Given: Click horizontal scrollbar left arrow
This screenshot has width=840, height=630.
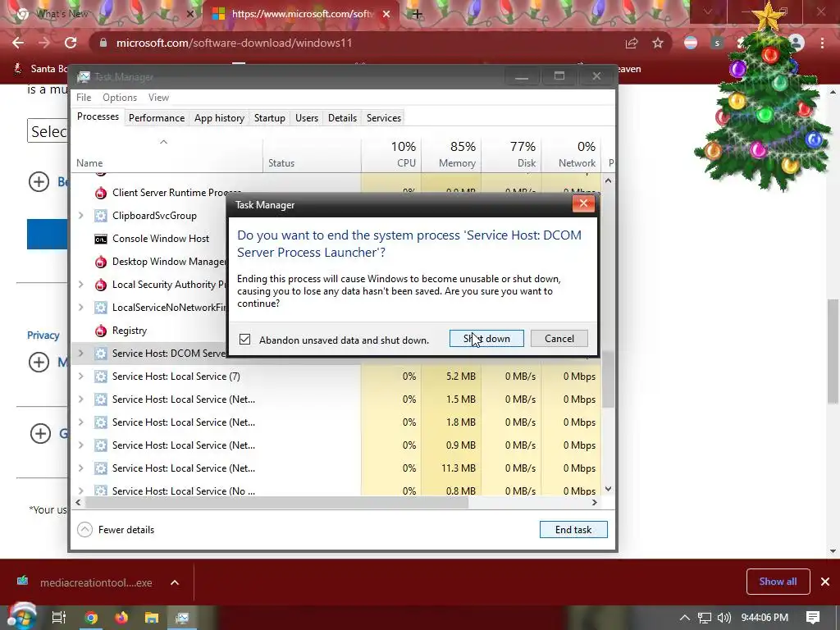Looking at the screenshot, I should coord(79,503).
